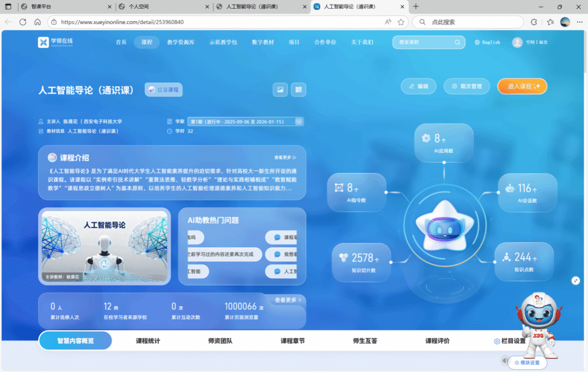Click the collapse arrows icon above the XDU mascot
588x372 pixels.
pos(575,280)
